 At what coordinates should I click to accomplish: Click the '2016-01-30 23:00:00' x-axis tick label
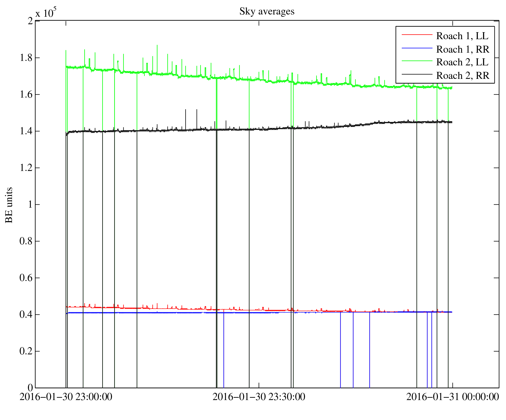click(x=66, y=397)
